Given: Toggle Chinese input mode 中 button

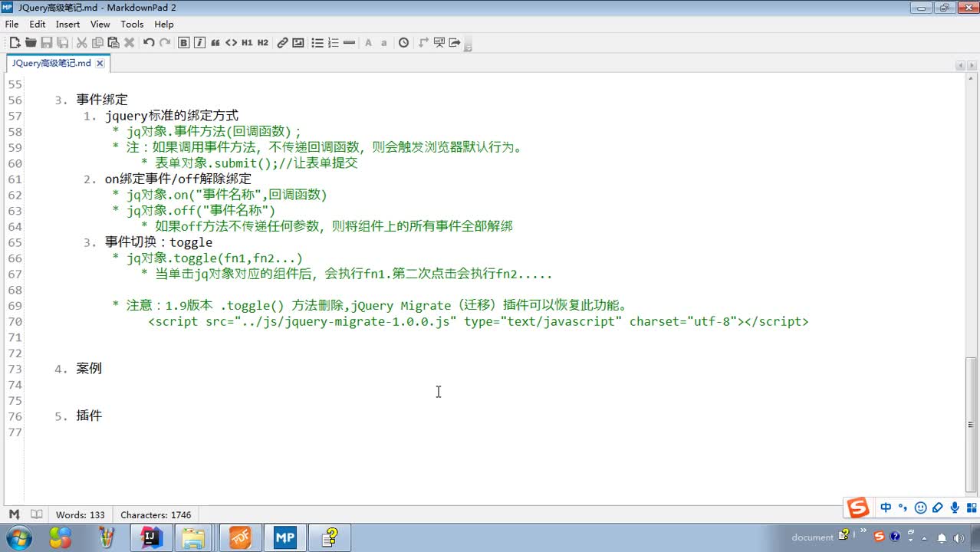Looking at the screenshot, I should pyautogui.click(x=886, y=508).
